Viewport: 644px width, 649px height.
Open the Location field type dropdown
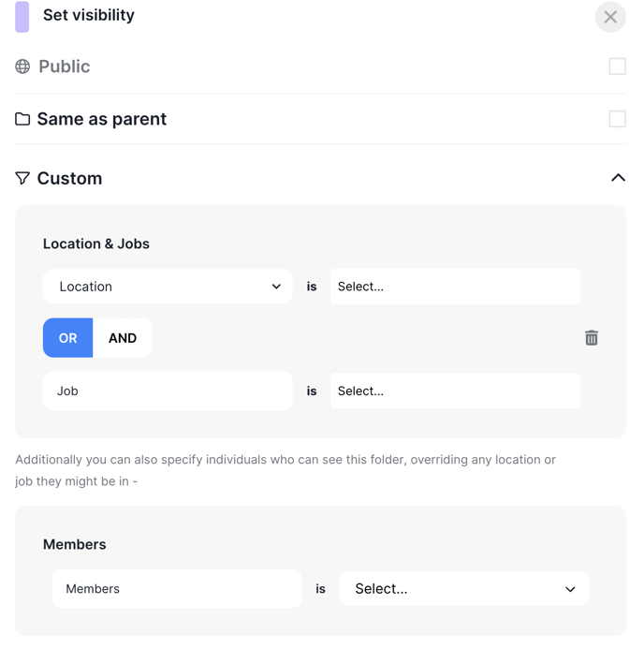pos(168,287)
